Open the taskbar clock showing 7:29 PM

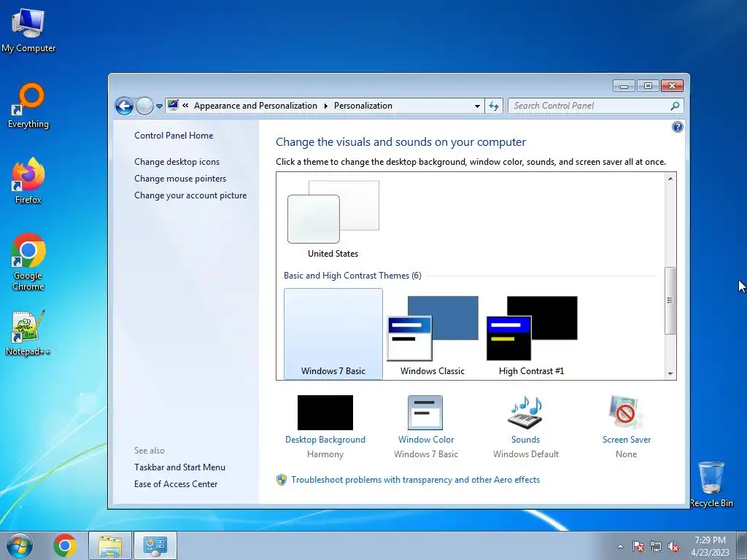pyautogui.click(x=710, y=546)
